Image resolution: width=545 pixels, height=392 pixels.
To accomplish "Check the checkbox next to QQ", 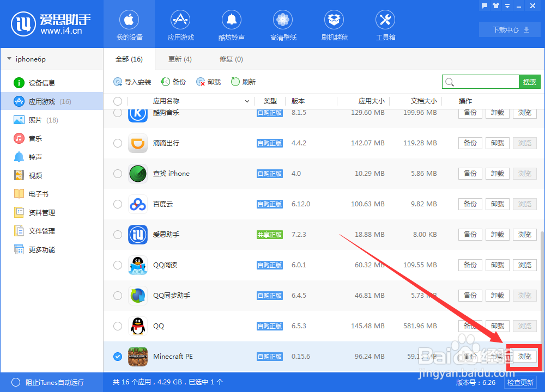I will click(x=117, y=326).
